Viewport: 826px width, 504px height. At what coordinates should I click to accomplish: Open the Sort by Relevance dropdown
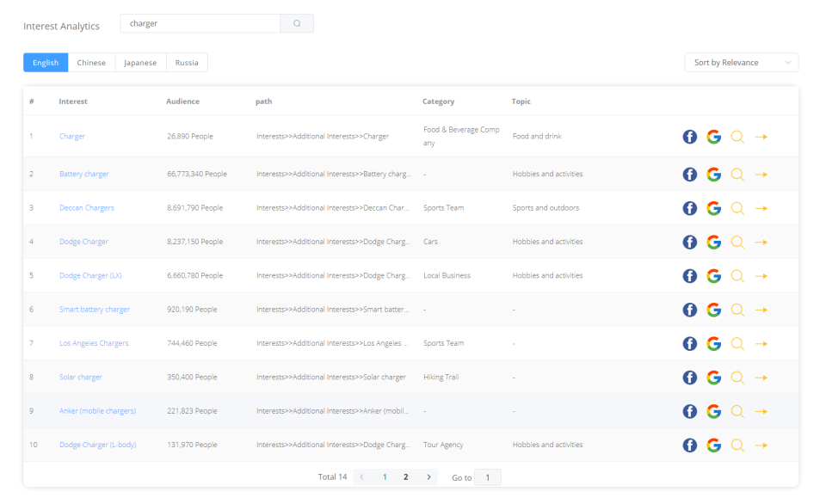click(741, 63)
